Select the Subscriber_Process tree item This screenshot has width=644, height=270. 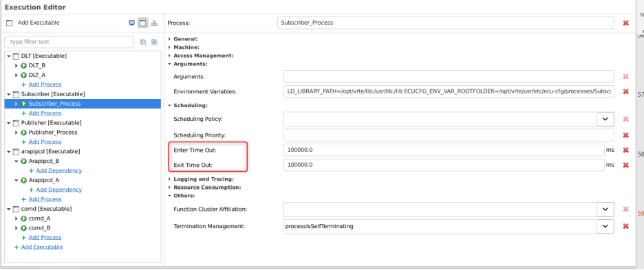(54, 104)
